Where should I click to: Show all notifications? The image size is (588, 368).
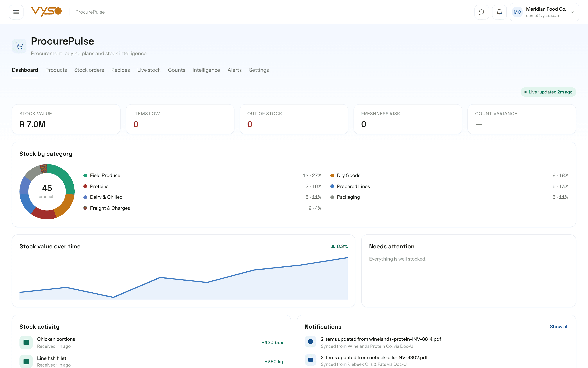(x=559, y=327)
